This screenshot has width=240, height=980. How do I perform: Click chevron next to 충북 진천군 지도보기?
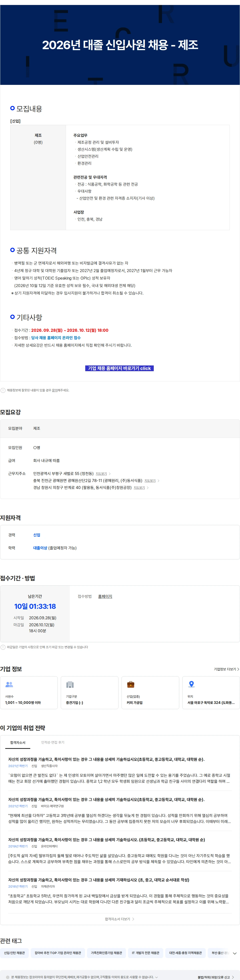[x=158, y=481]
